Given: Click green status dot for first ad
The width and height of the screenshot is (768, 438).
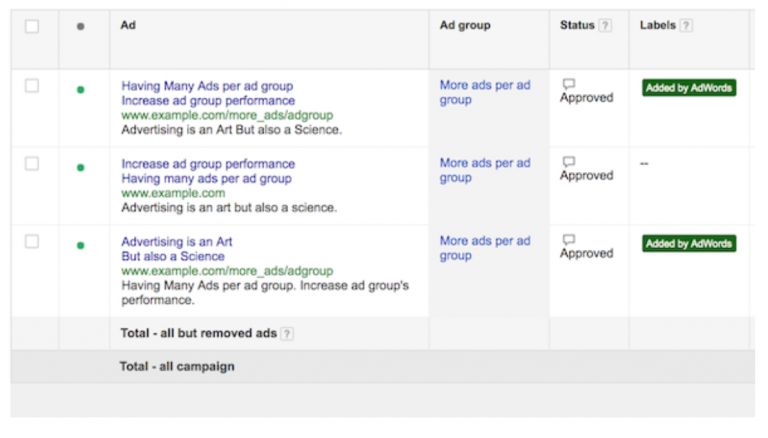Looking at the screenshot, I should [x=81, y=90].
